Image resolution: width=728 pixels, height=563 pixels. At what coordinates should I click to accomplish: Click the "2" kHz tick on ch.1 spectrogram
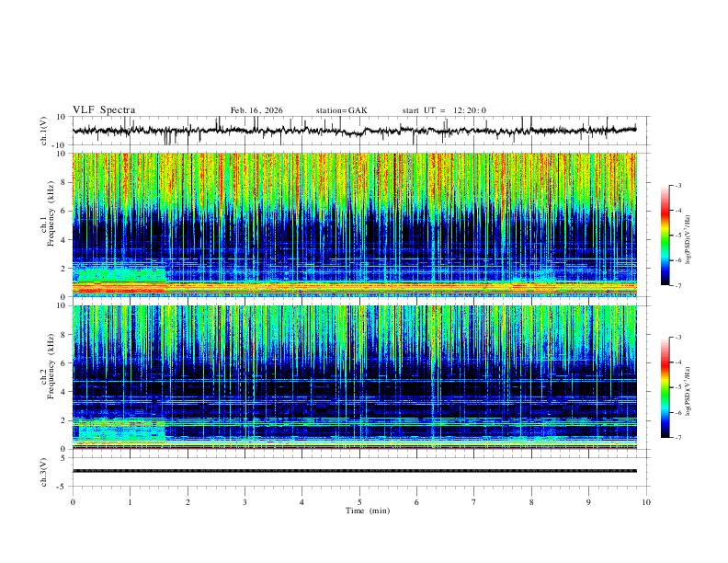point(63,268)
